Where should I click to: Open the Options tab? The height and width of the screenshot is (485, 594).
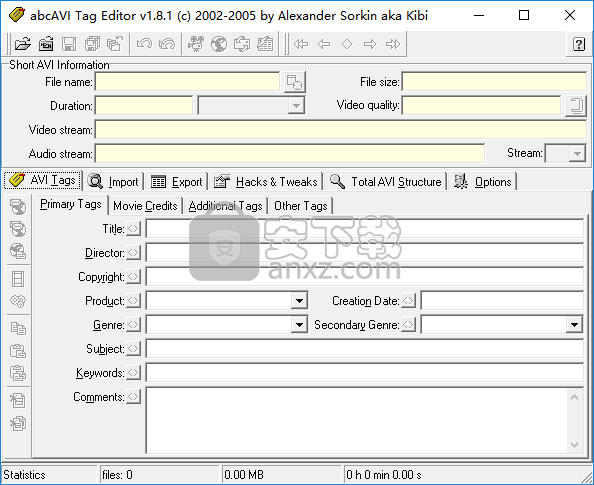click(x=483, y=182)
